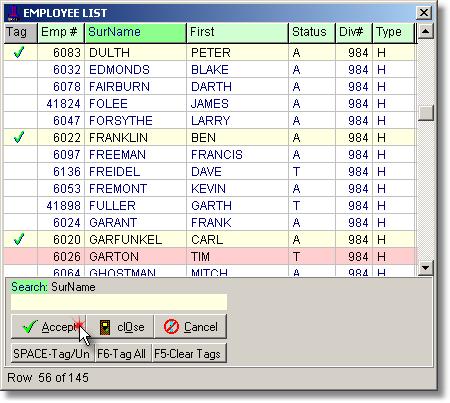Click the scrollbar down arrow
Screen dimensions: 450x403
pyautogui.click(x=425, y=268)
